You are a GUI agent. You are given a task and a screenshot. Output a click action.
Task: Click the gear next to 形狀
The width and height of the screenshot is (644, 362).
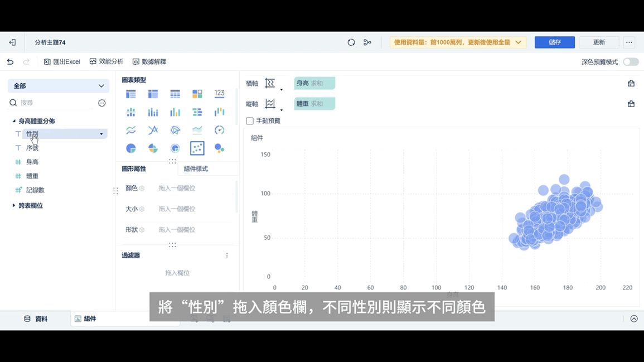click(x=142, y=230)
